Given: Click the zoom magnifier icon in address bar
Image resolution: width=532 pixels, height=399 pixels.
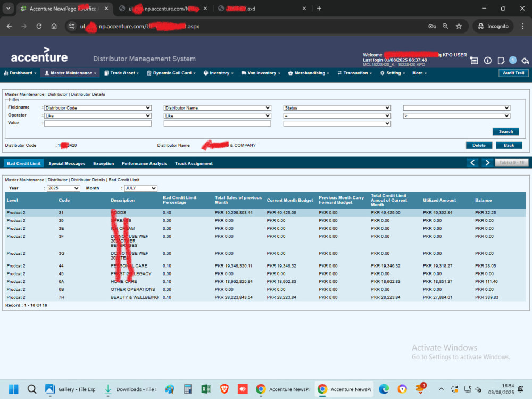Looking at the screenshot, I should 445,26.
